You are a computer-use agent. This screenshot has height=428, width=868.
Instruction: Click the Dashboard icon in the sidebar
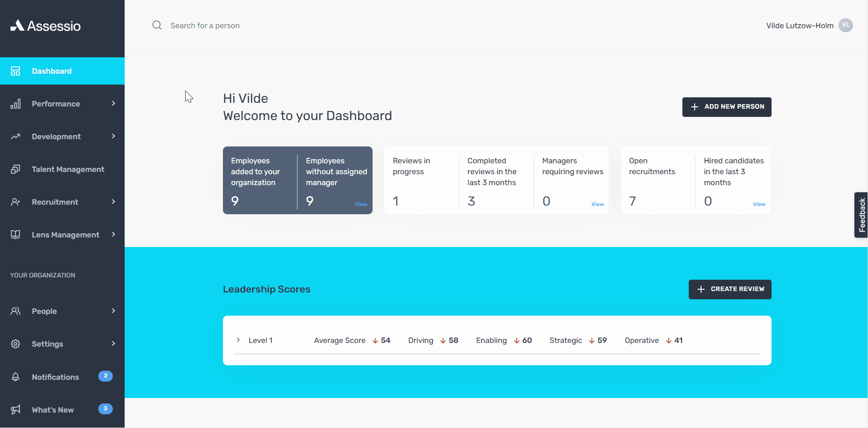point(15,71)
